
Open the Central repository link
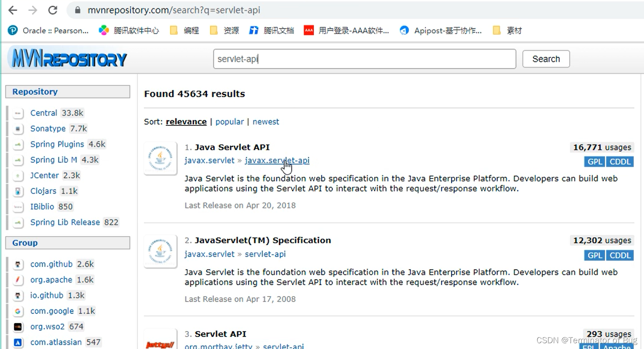44,113
